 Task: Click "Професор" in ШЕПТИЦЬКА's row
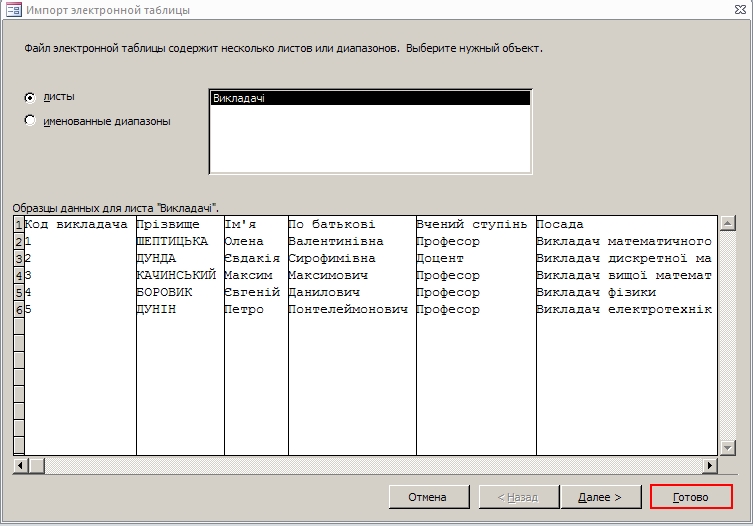(x=476, y=241)
